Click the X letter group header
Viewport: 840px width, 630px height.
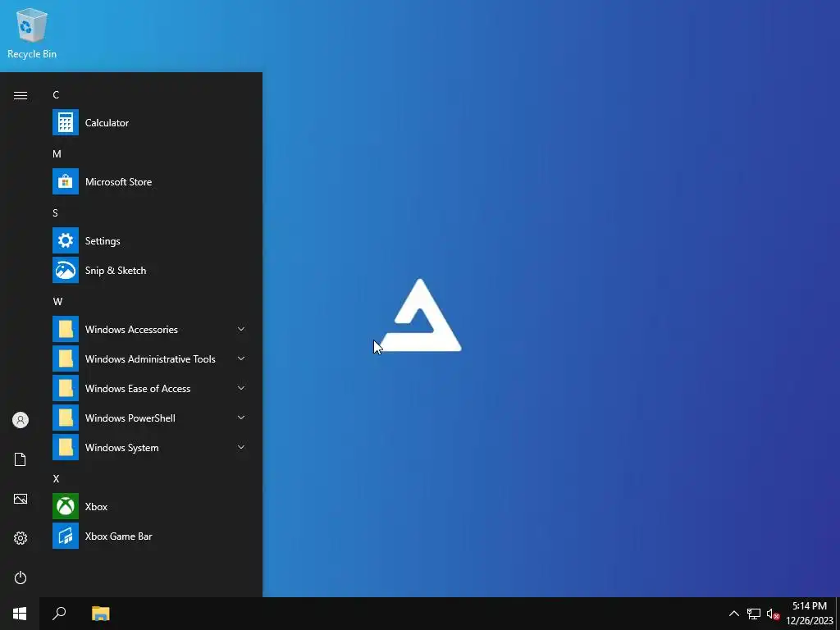click(x=56, y=478)
